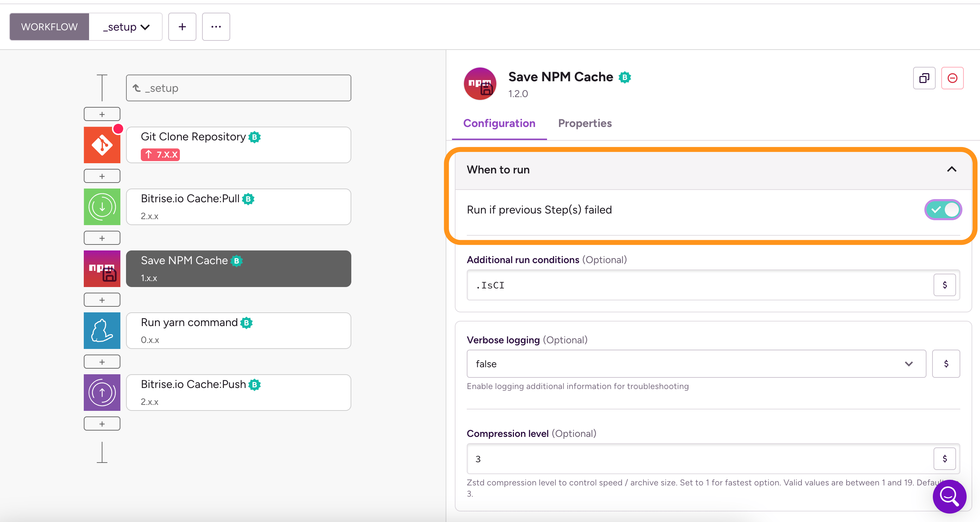Click the Git Clone Repository step icon
980x522 pixels.
tap(102, 145)
